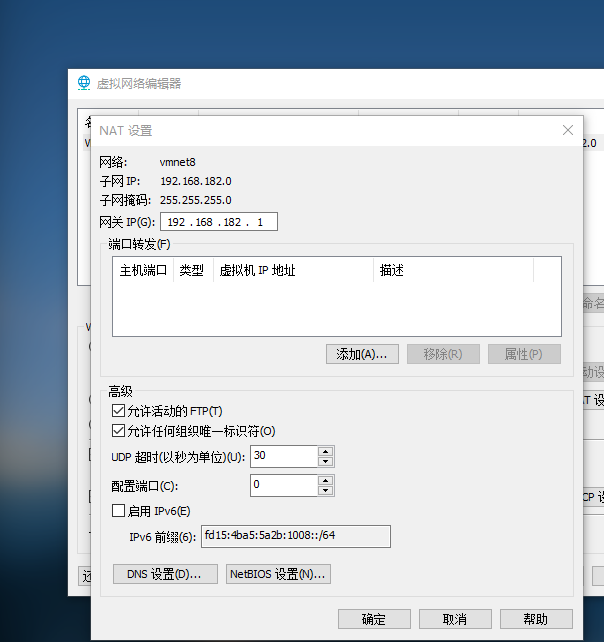This screenshot has height=642, width=604.
Task: Click the vmnet8 network name text
Action: [x=177, y=162]
